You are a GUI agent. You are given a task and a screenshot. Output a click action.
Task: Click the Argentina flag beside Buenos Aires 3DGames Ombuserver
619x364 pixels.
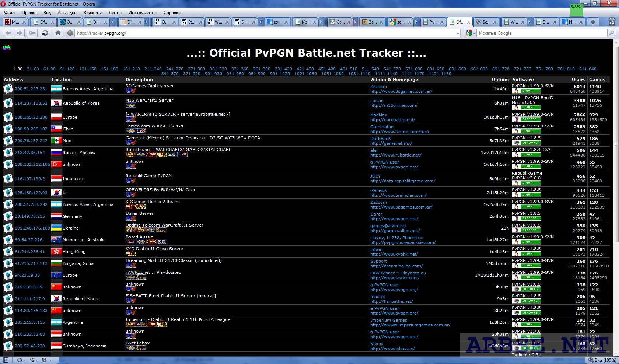point(56,89)
